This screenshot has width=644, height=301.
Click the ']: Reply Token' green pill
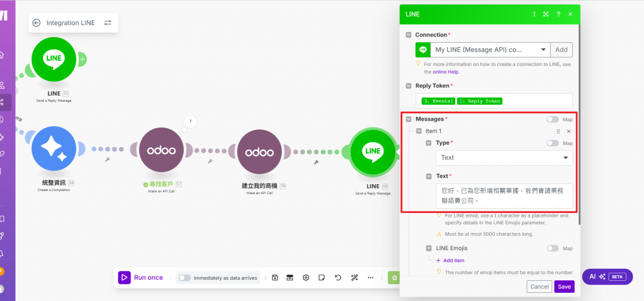pos(480,101)
